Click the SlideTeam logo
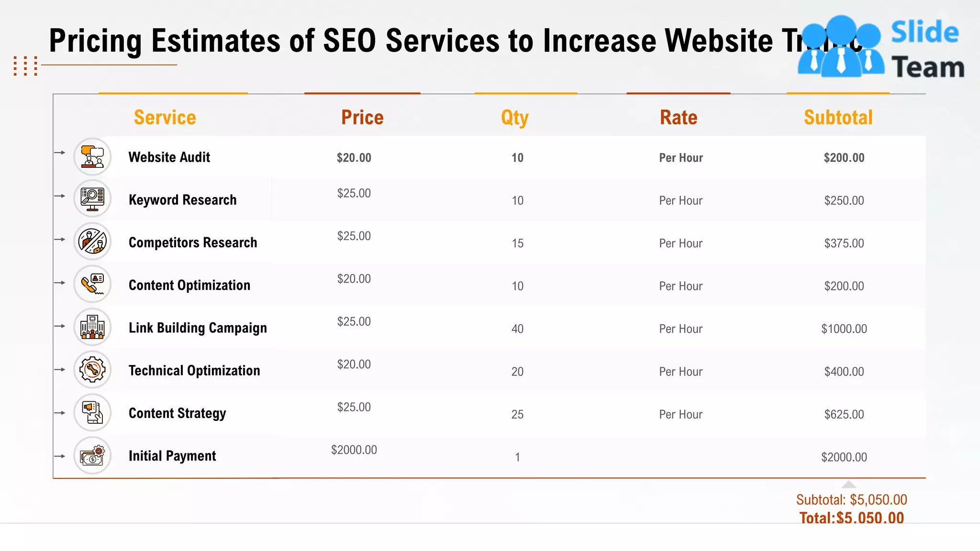 (880, 48)
